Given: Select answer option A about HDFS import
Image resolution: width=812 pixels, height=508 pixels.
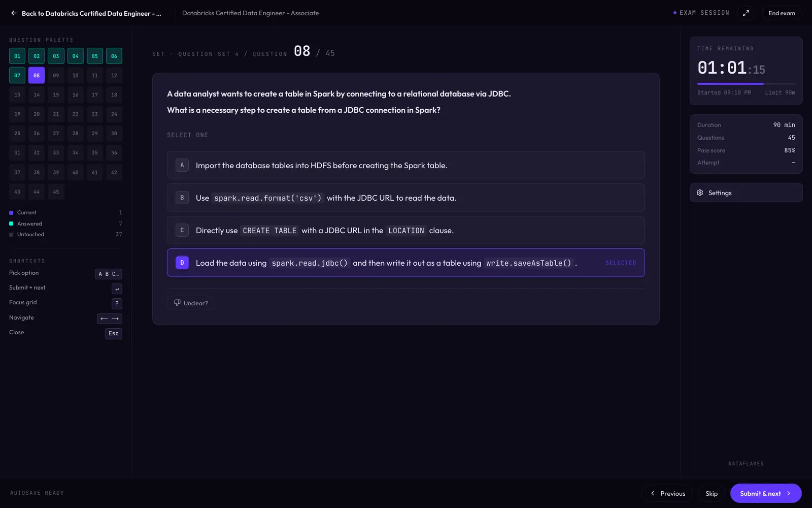Looking at the screenshot, I should pos(405,165).
